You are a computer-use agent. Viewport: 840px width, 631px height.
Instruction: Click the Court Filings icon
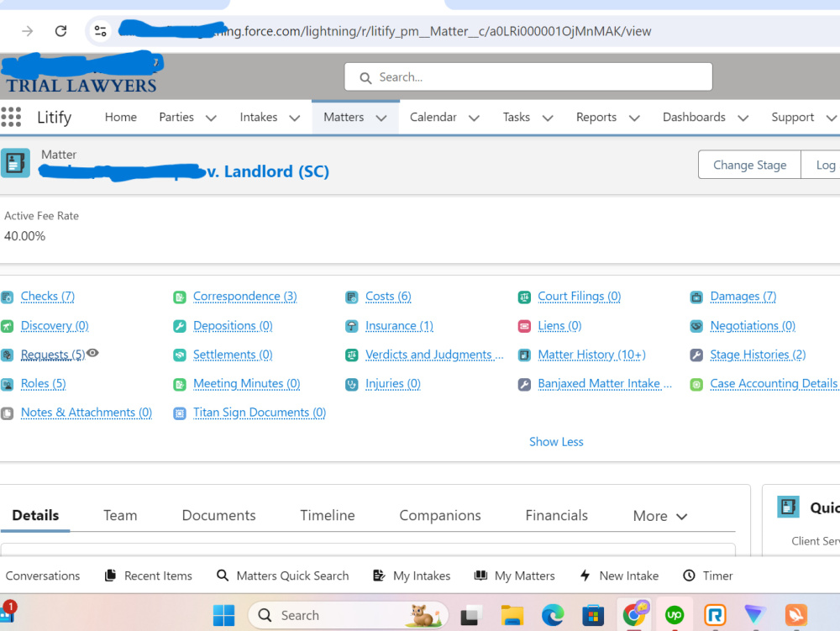[524, 297]
